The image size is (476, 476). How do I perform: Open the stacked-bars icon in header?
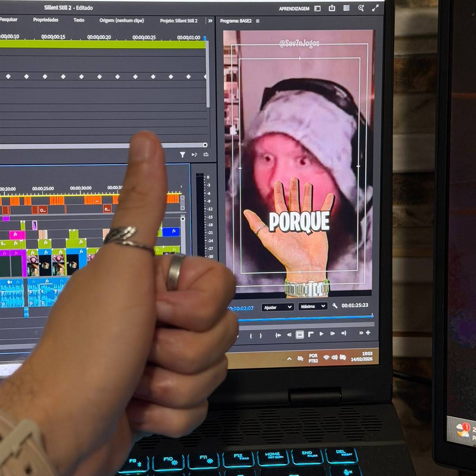tap(346, 8)
